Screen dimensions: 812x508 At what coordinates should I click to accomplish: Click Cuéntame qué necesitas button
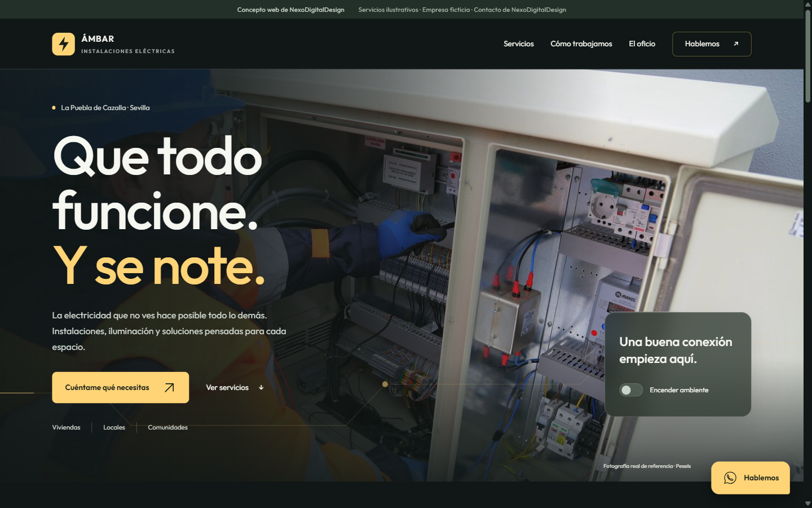point(120,387)
